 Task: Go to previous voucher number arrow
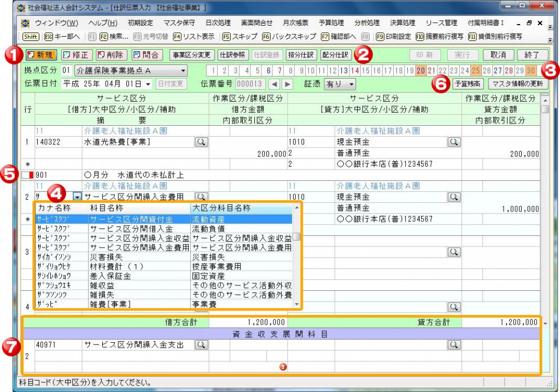click(275, 84)
